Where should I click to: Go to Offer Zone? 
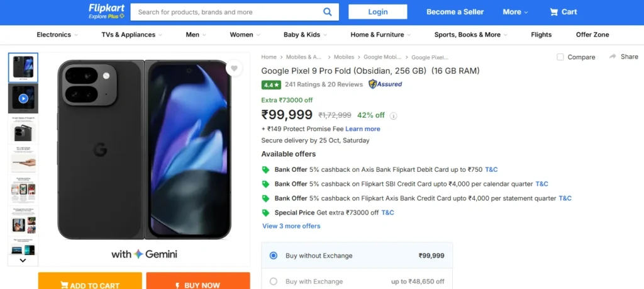pos(592,35)
